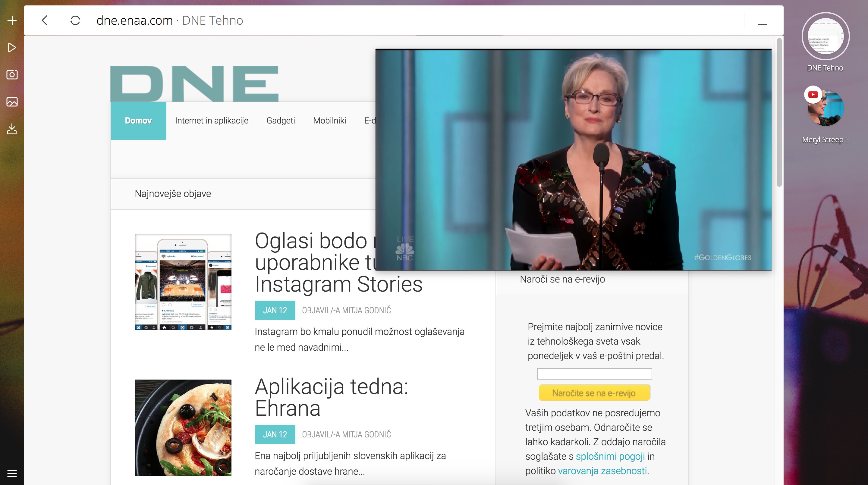Image resolution: width=868 pixels, height=485 pixels.
Task: Open the Aplikacija tedna: Ehrana headline
Action: (x=332, y=397)
